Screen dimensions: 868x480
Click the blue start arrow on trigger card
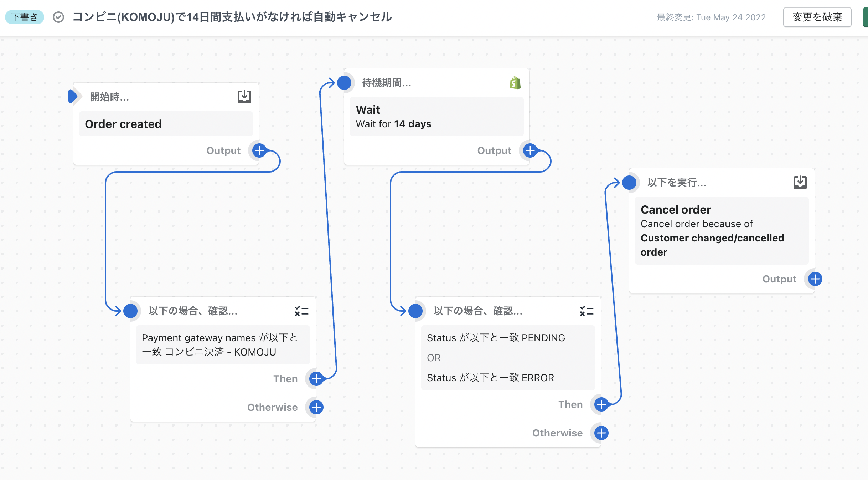73,96
